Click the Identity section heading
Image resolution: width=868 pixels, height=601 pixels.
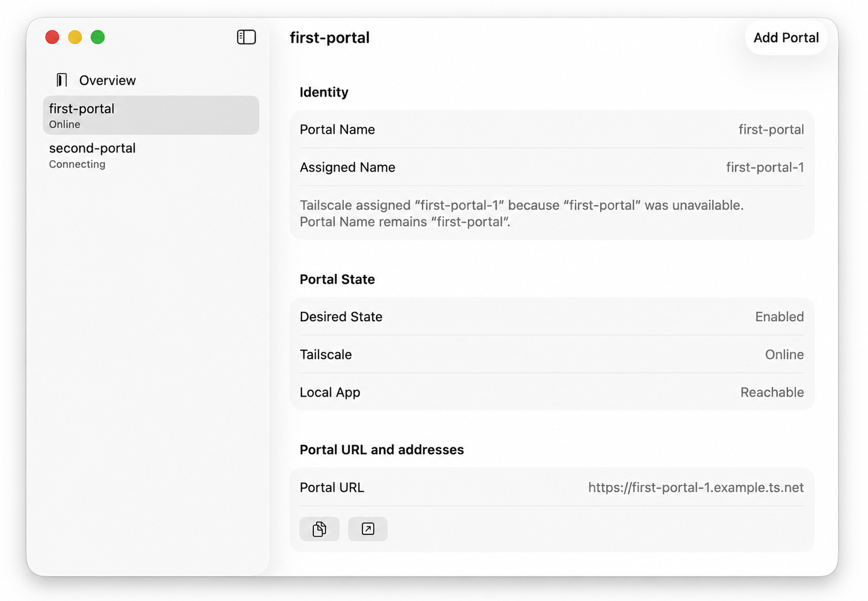tap(324, 92)
